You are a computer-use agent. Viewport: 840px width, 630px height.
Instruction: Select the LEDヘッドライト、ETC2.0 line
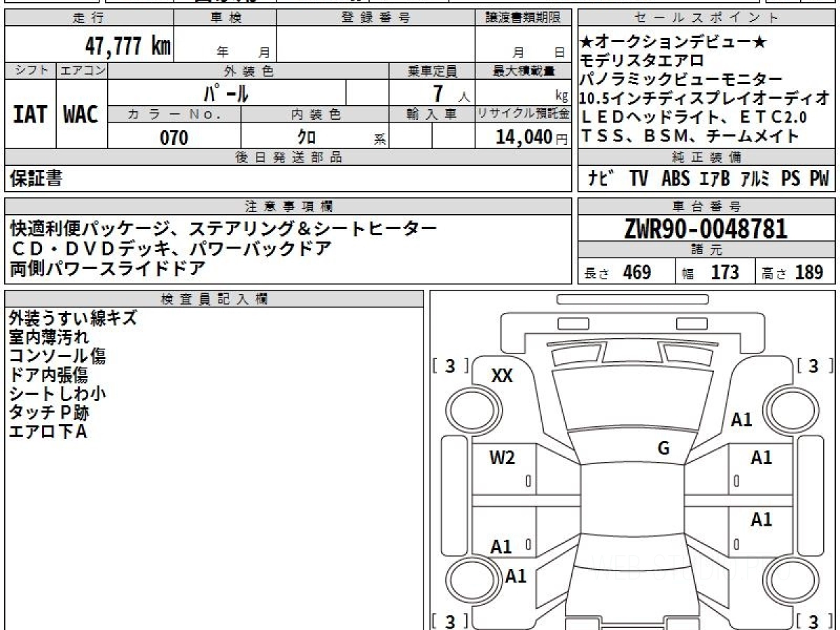click(694, 118)
